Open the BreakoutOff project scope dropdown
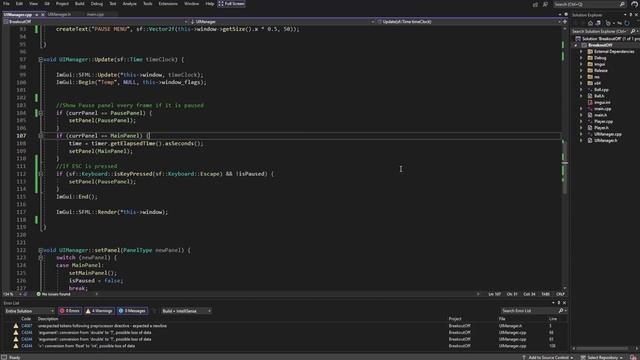The width and height of the screenshot is (640, 360). tap(96, 22)
